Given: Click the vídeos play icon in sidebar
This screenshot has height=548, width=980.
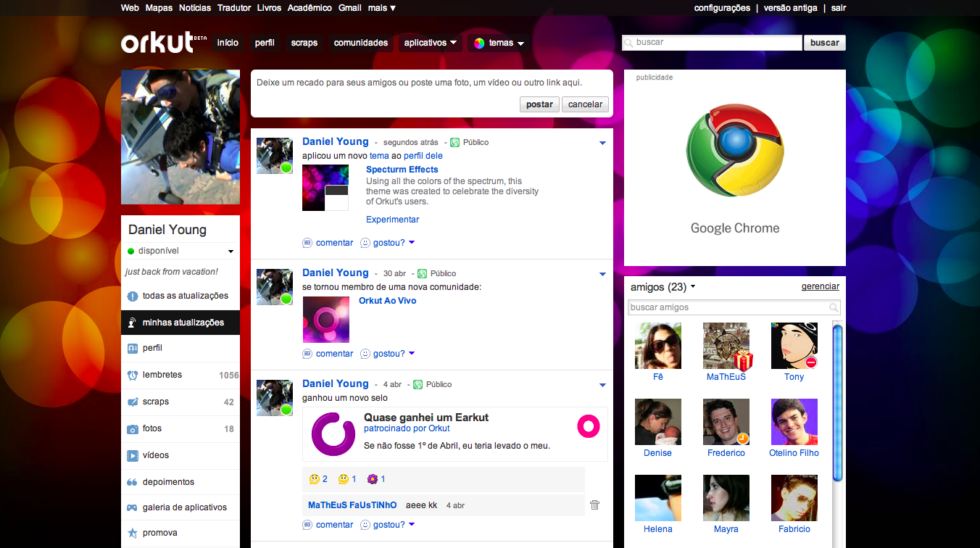Looking at the screenshot, I should pyautogui.click(x=133, y=456).
